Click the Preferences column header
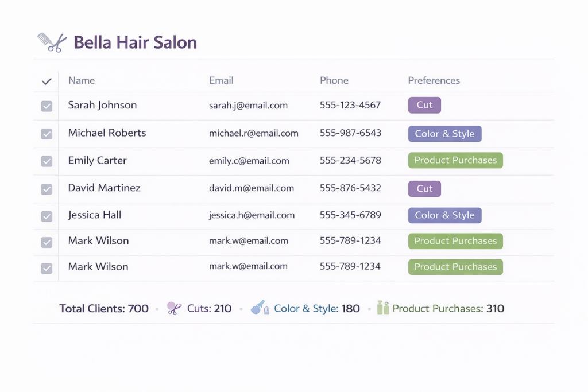This screenshot has height=392, width=588. click(434, 81)
